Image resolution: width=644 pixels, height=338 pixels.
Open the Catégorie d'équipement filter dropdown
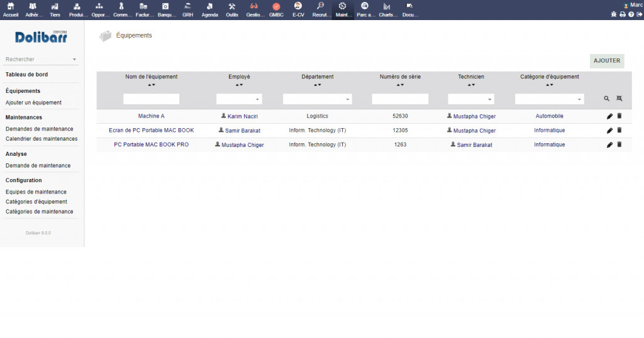549,99
